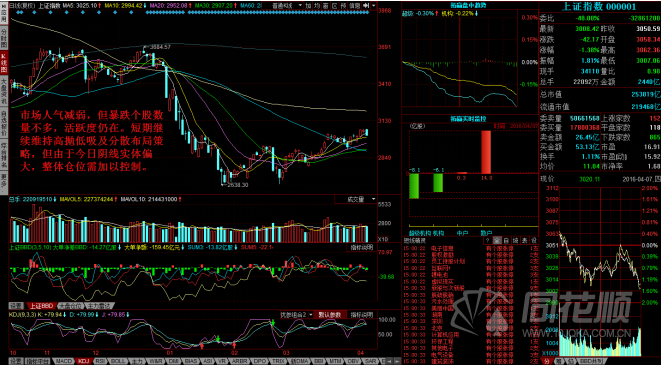661x365 pixels.
Task: Click the 区 range statistics icon
Action: pyautogui.click(x=335, y=6)
